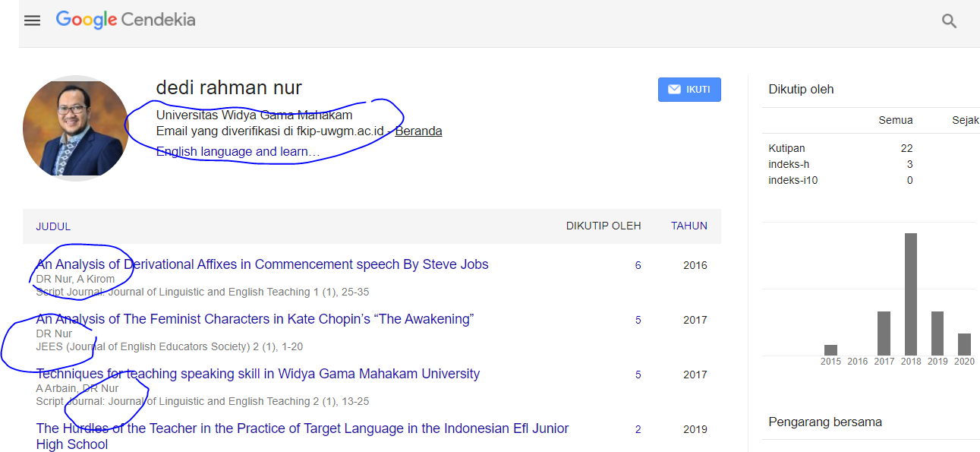This screenshot has height=452, width=980.
Task: Open the hamburger menu icon
Action: click(32, 21)
